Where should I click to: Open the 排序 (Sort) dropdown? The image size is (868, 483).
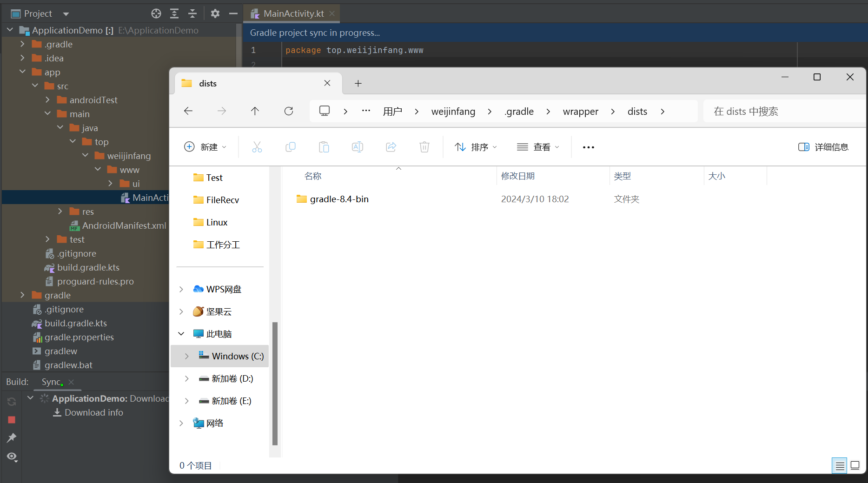tap(476, 147)
